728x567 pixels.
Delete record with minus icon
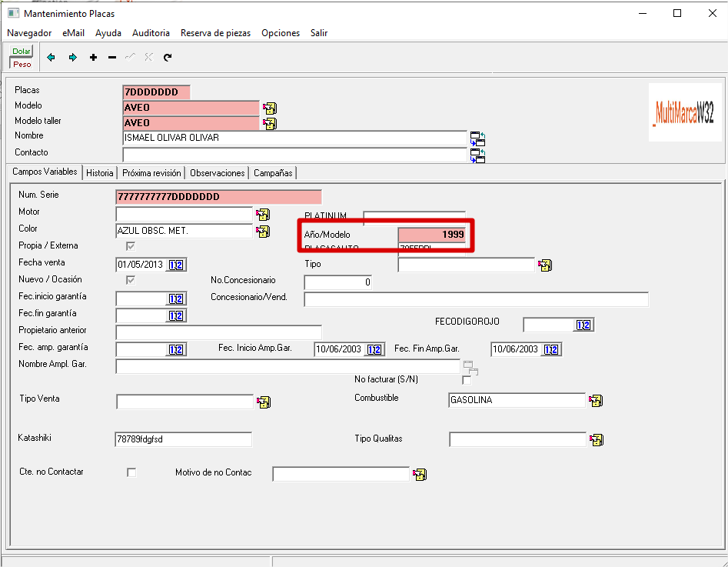coord(112,57)
